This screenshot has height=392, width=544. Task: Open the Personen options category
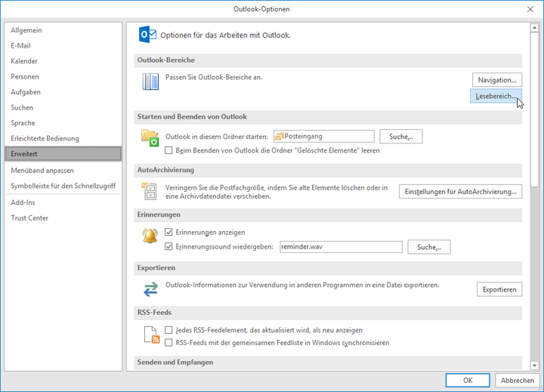pos(63,77)
